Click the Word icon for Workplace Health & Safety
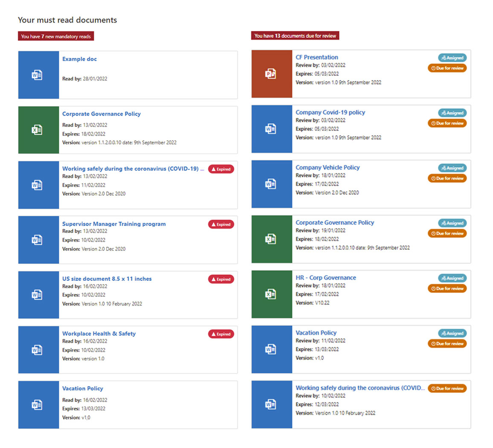493x448 pixels. 38,350
